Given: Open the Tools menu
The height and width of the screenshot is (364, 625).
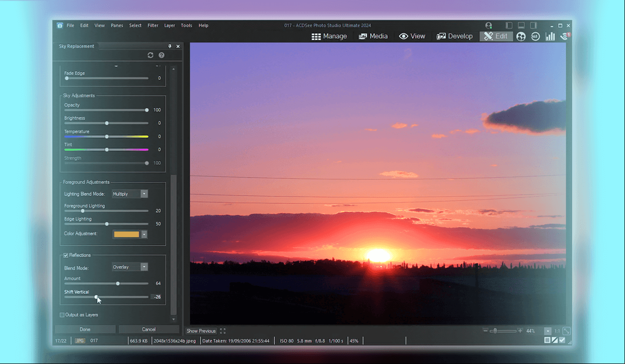Looking at the screenshot, I should (186, 26).
